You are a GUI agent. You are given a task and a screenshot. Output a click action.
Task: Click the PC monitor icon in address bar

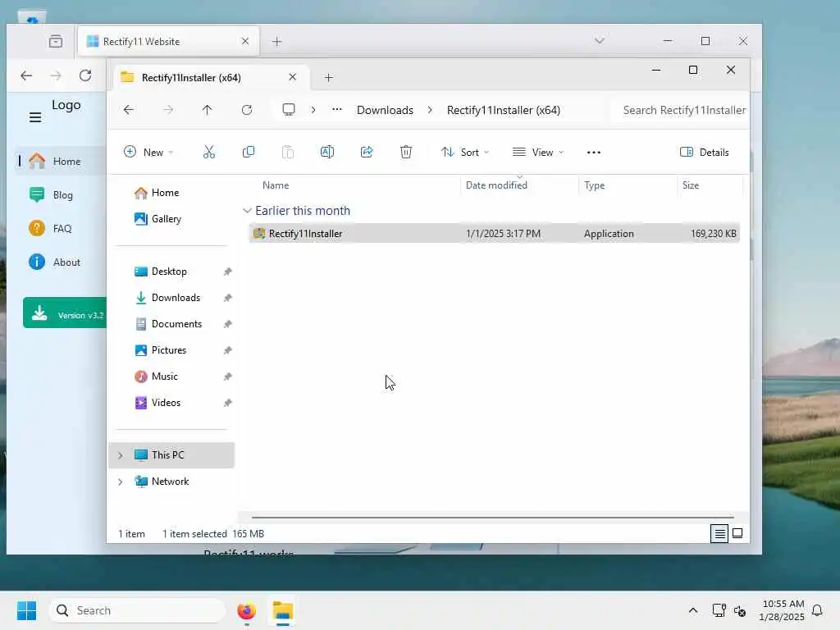(x=289, y=110)
